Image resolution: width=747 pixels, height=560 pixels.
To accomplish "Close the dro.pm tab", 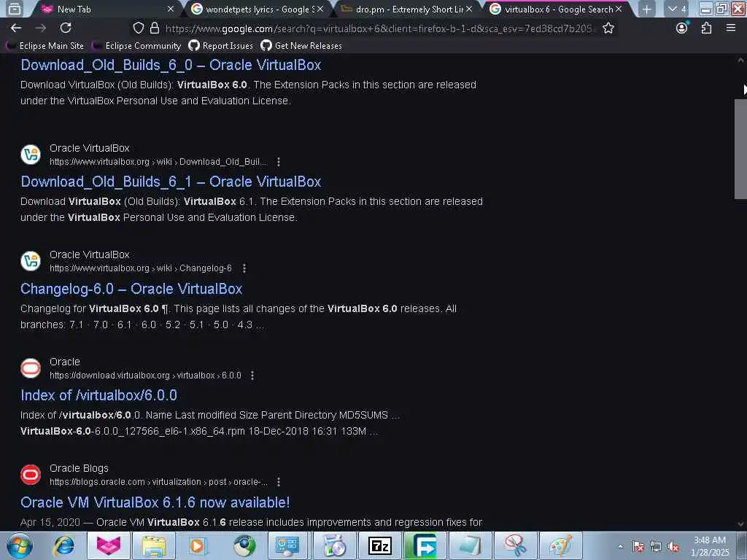I will tap(469, 9).
